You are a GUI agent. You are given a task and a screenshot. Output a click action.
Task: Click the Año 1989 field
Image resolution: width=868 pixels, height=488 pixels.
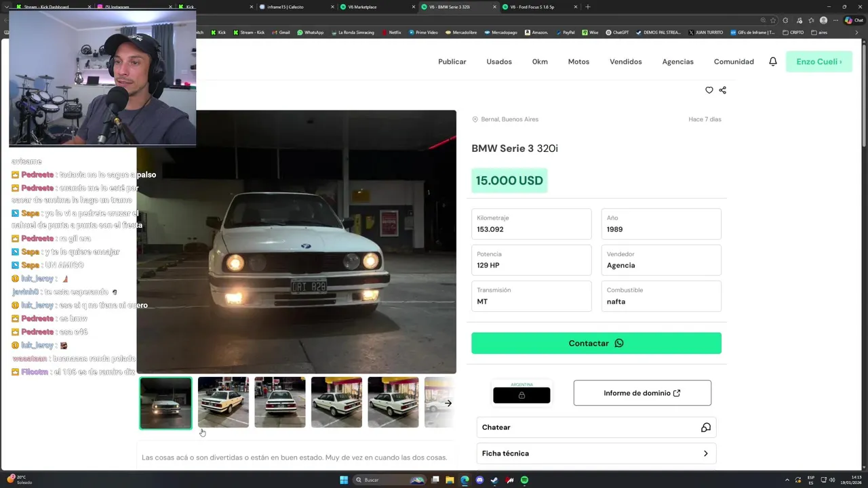pyautogui.click(x=661, y=224)
